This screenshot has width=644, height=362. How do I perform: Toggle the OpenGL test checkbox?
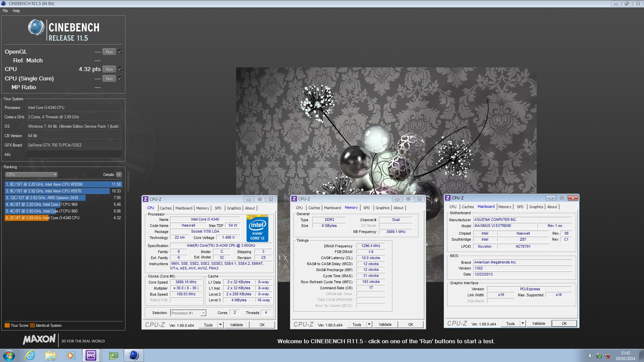point(120,52)
